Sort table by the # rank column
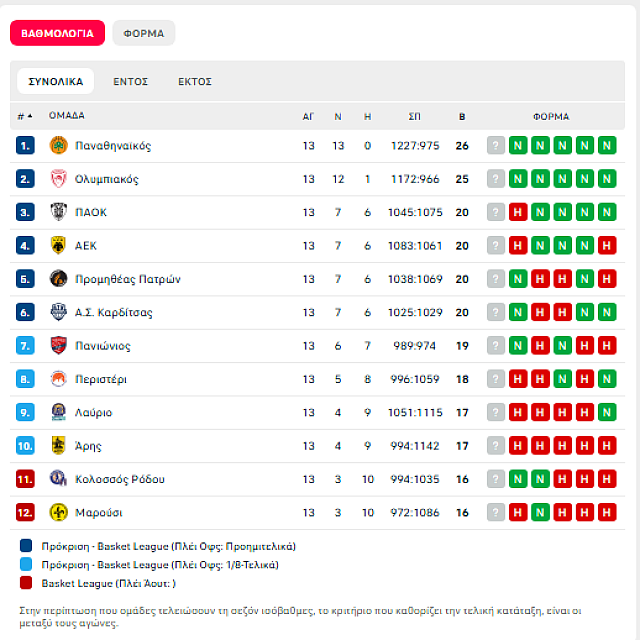Viewport: 640px width, 640px height. (x=25, y=116)
